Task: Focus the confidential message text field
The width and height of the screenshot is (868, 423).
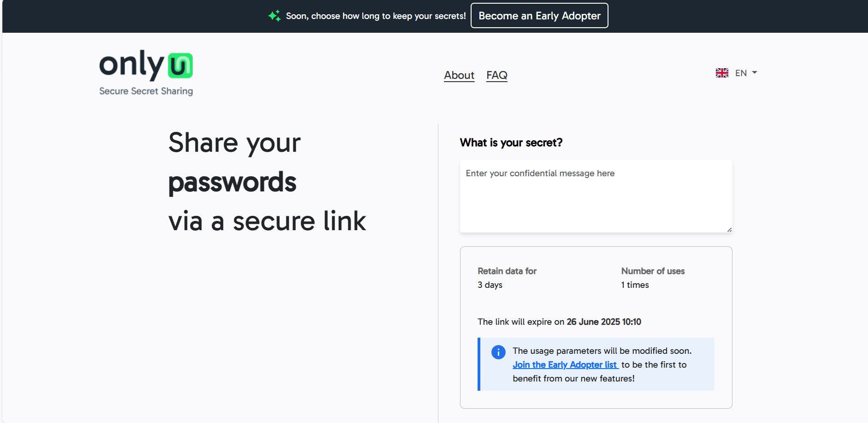Action: [x=596, y=196]
